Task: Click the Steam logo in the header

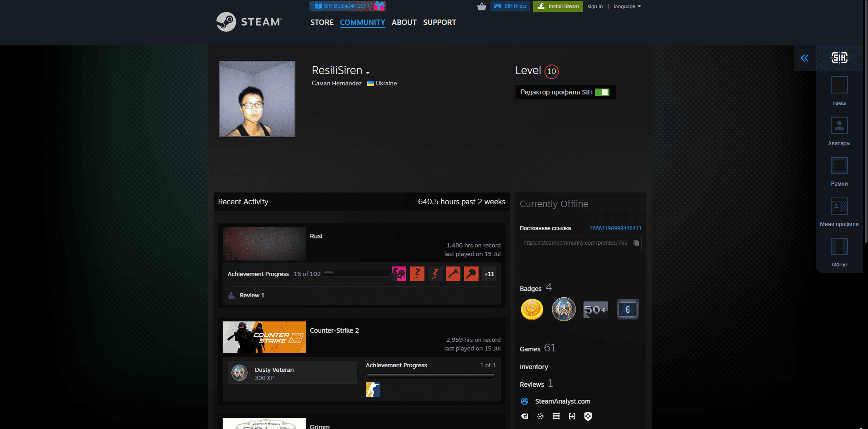Action: coord(249,22)
